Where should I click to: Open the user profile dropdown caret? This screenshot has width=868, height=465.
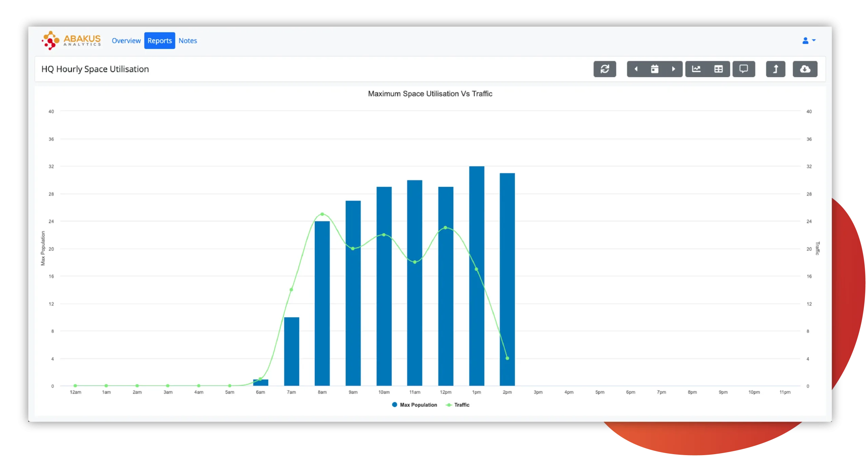coord(814,41)
